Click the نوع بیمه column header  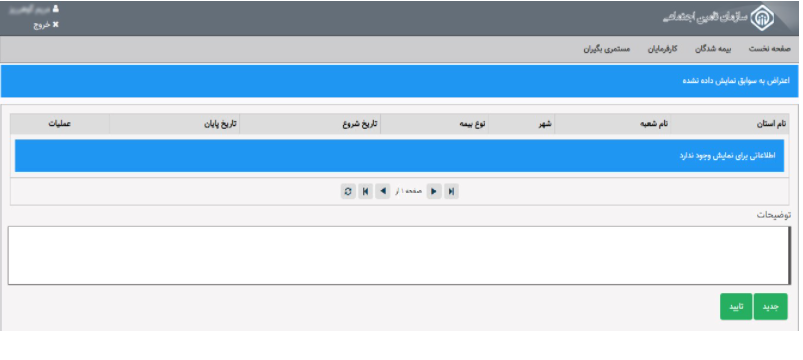(x=434, y=124)
